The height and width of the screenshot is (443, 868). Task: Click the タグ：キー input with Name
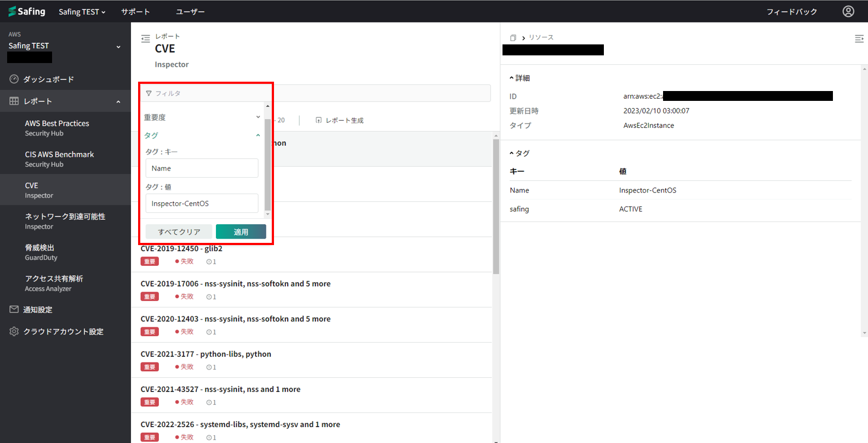coord(202,168)
